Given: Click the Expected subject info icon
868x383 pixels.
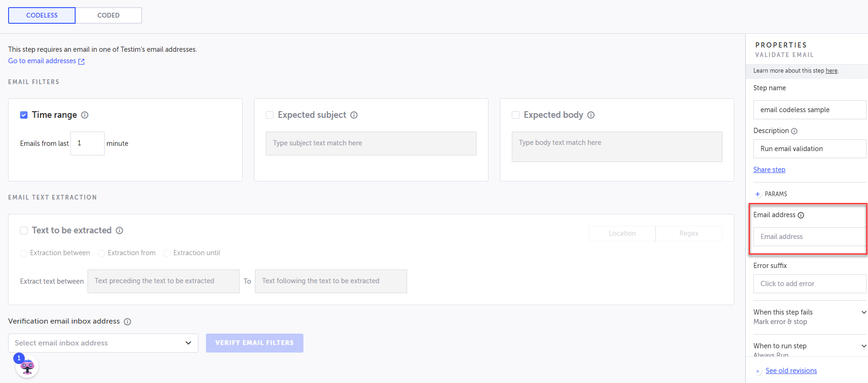Looking at the screenshot, I should pyautogui.click(x=354, y=115).
